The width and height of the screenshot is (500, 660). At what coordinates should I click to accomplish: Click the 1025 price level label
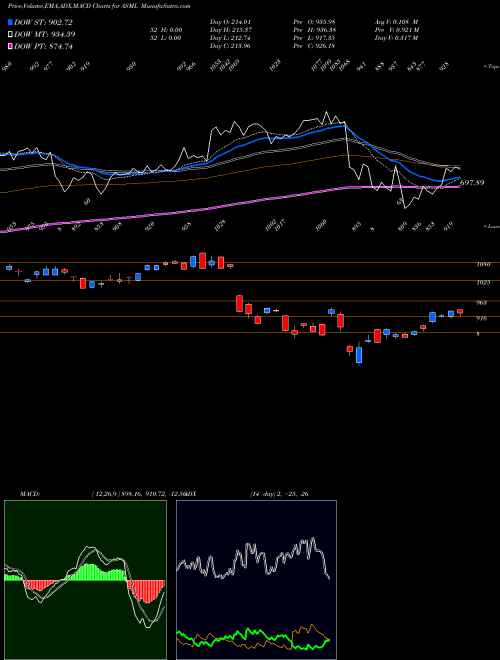[483, 282]
